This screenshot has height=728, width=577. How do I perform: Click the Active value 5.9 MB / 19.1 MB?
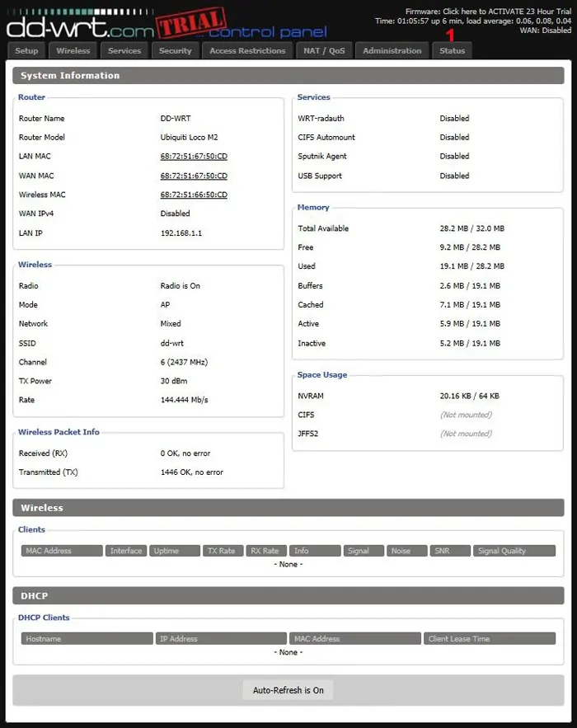[470, 324]
